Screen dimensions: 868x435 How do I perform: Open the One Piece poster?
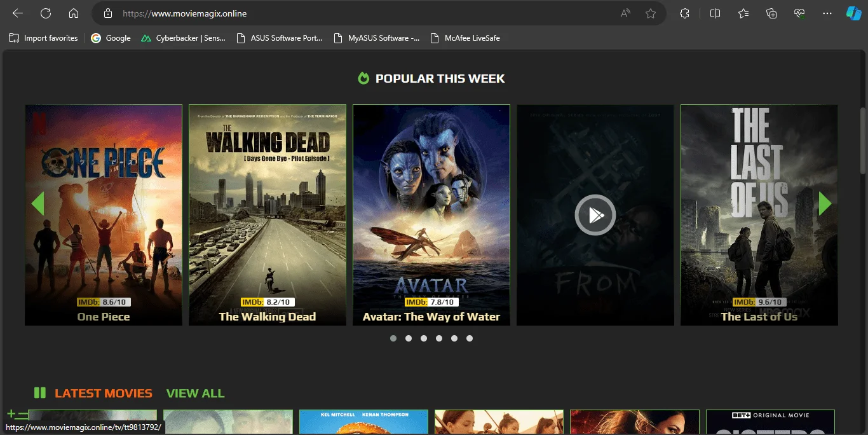coord(104,215)
